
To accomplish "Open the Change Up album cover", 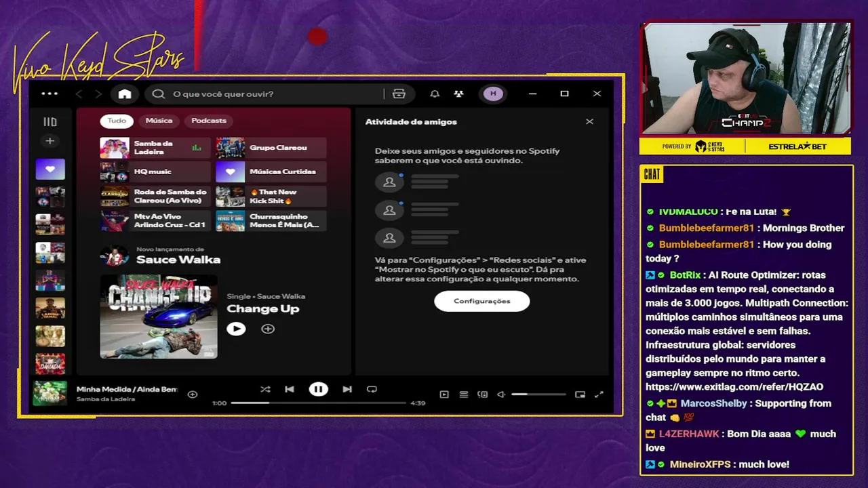I will click(x=159, y=316).
